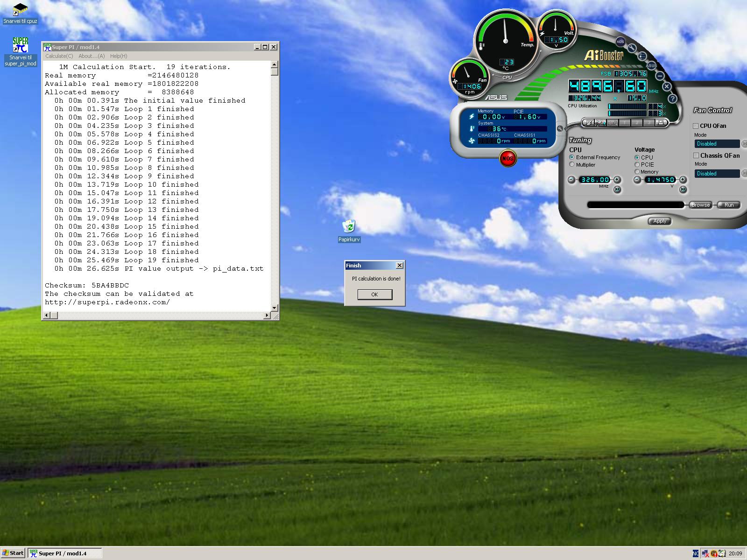Click fast-forward button under voltage value

683,189
